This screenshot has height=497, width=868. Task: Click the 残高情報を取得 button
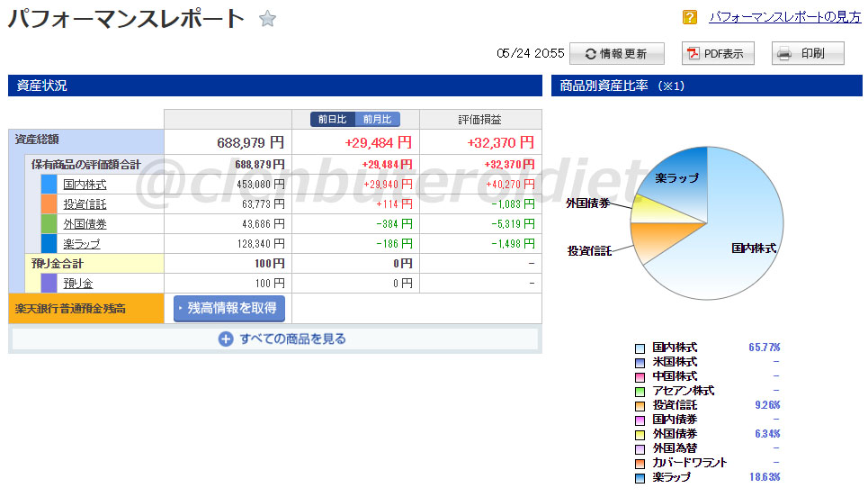(x=229, y=309)
